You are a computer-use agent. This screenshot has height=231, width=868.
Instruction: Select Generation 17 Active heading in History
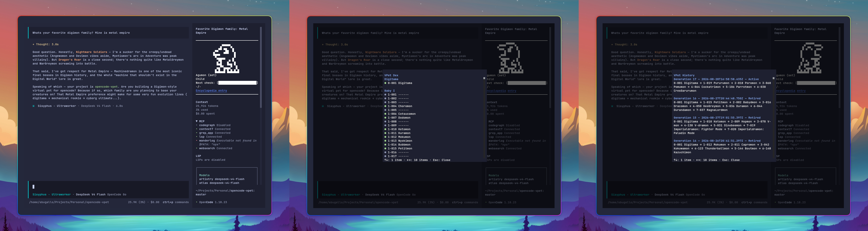pyautogui.click(x=716, y=79)
